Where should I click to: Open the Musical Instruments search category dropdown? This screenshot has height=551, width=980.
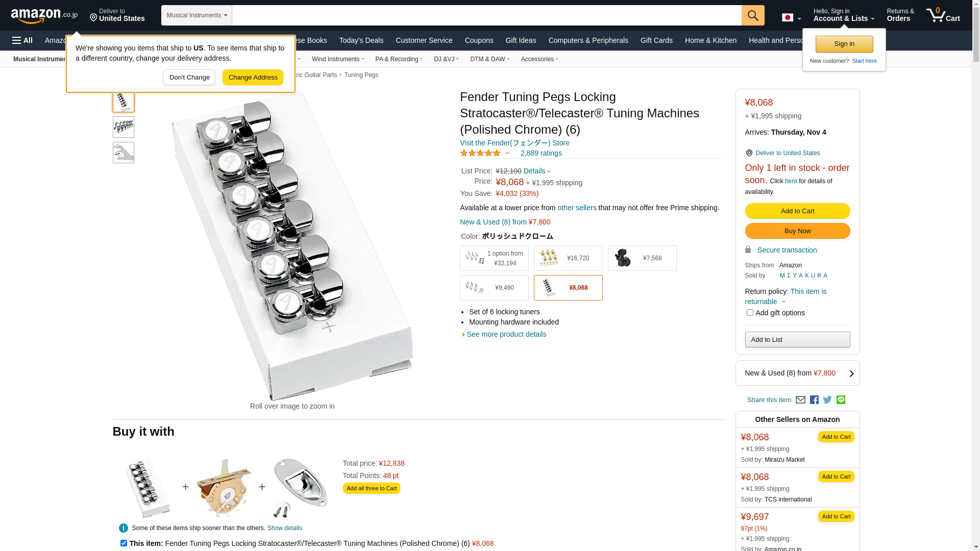(x=197, y=15)
